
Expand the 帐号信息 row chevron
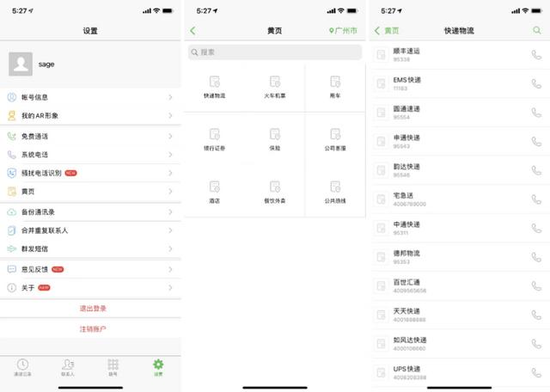click(x=170, y=97)
